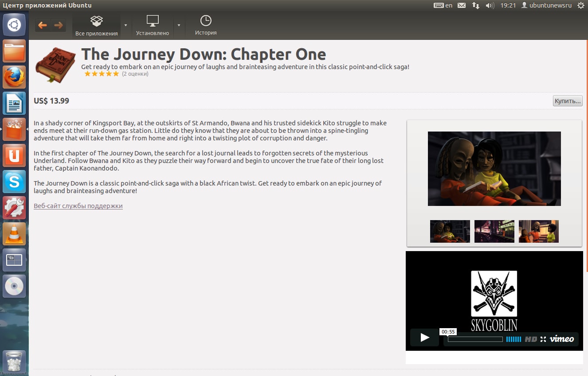
Task: Open the messaging envelope menu
Action: [462, 5]
